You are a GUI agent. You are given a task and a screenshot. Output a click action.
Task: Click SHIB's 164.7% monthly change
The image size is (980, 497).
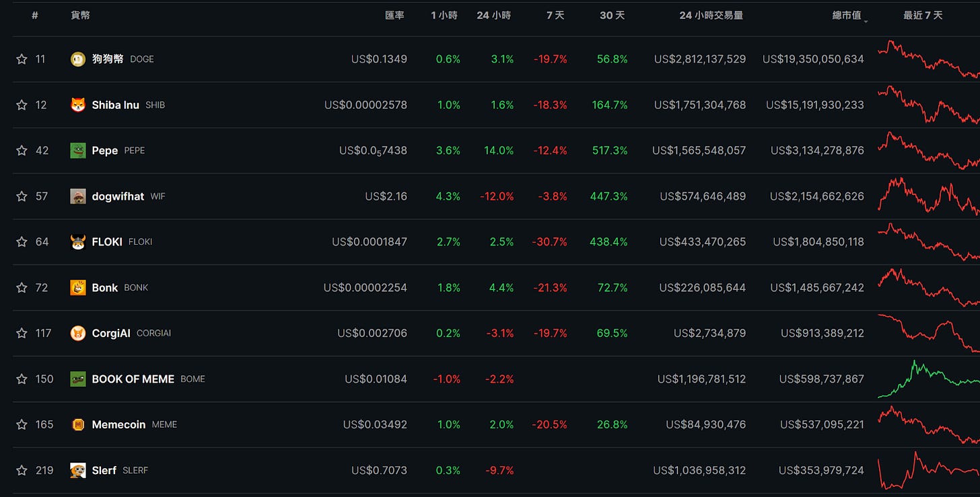coord(610,105)
